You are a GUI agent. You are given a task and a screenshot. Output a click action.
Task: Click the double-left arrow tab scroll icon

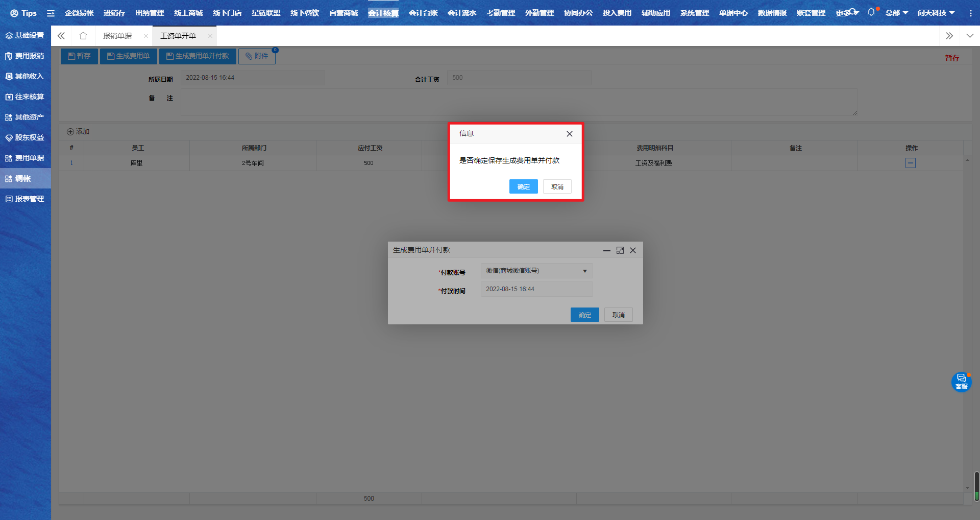pyautogui.click(x=61, y=36)
